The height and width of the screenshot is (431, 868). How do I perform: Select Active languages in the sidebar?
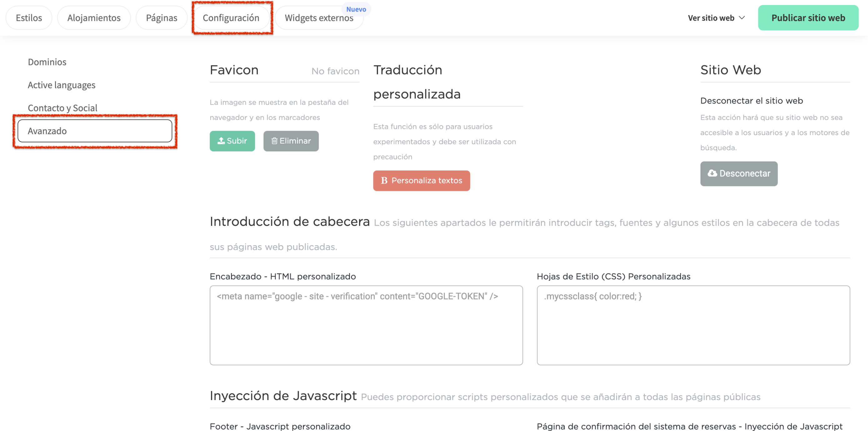(61, 85)
